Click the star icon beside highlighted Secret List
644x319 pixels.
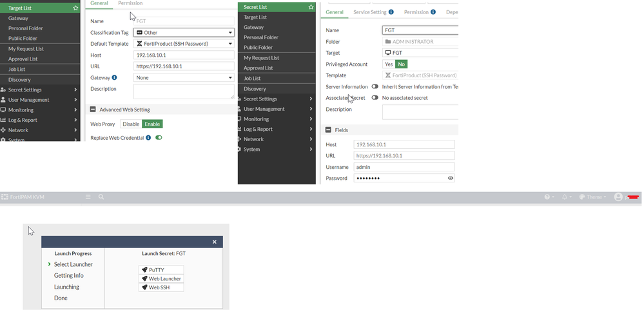pyautogui.click(x=311, y=7)
